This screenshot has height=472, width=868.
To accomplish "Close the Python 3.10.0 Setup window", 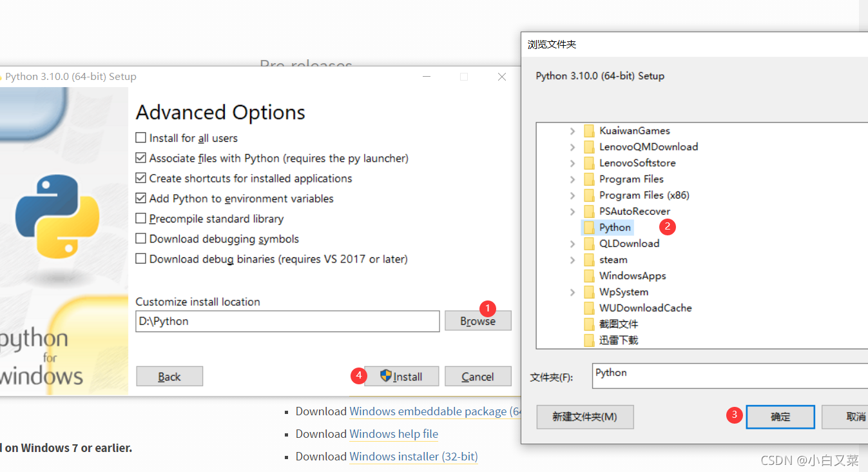I will [502, 77].
